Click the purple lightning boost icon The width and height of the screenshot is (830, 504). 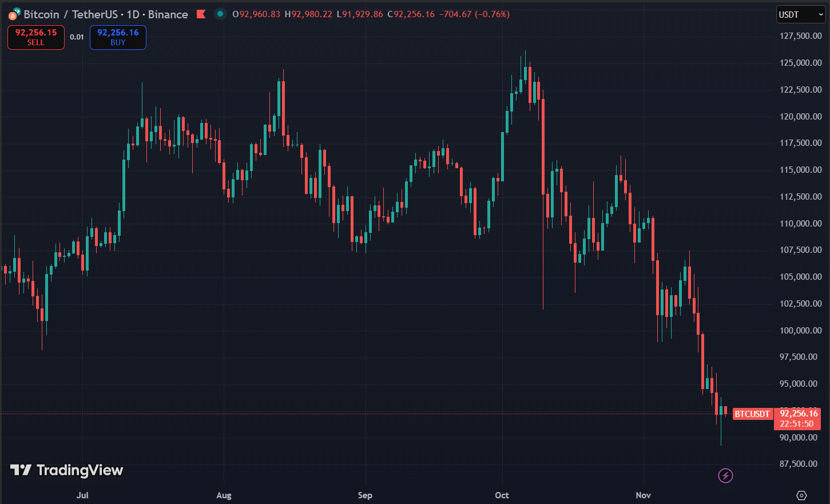click(x=725, y=475)
